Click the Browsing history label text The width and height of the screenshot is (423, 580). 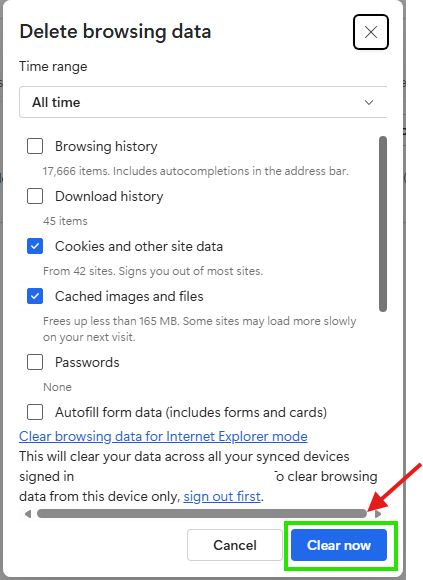pyautogui.click(x=106, y=146)
